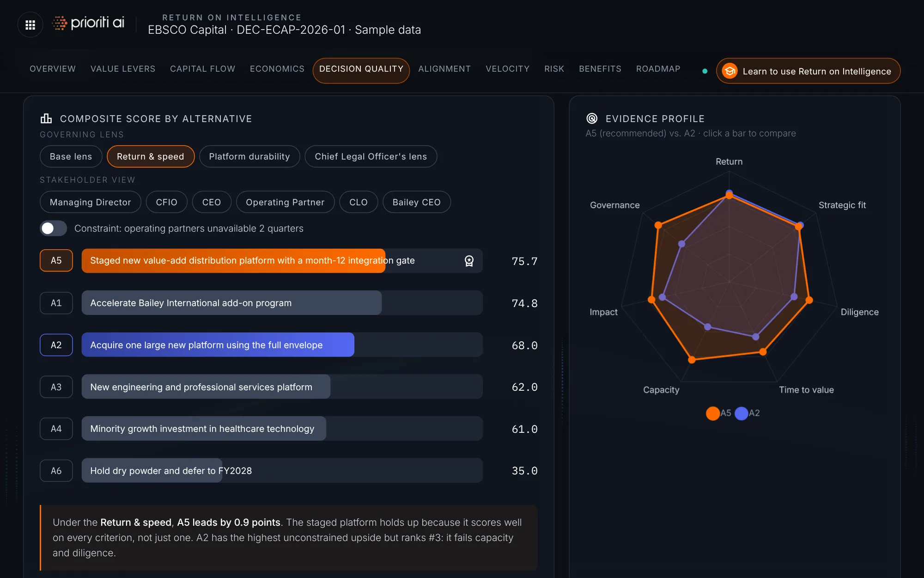Open the apps grid launcher icon
This screenshot has width=924, height=578.
point(30,25)
